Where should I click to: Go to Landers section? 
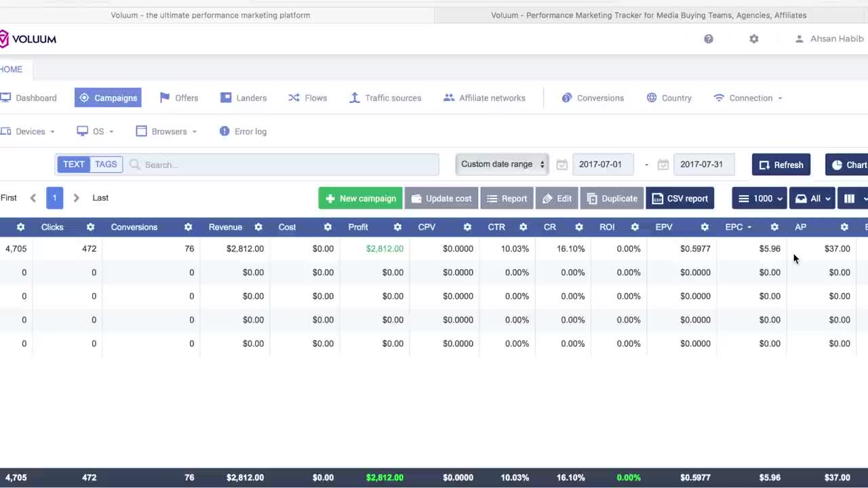[243, 98]
